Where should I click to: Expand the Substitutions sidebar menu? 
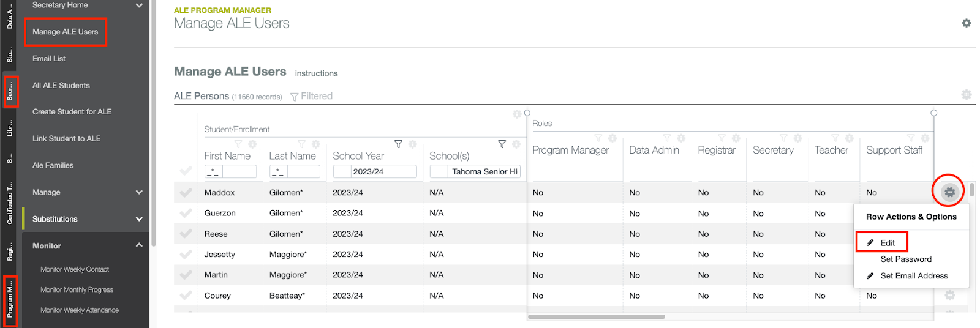139,219
